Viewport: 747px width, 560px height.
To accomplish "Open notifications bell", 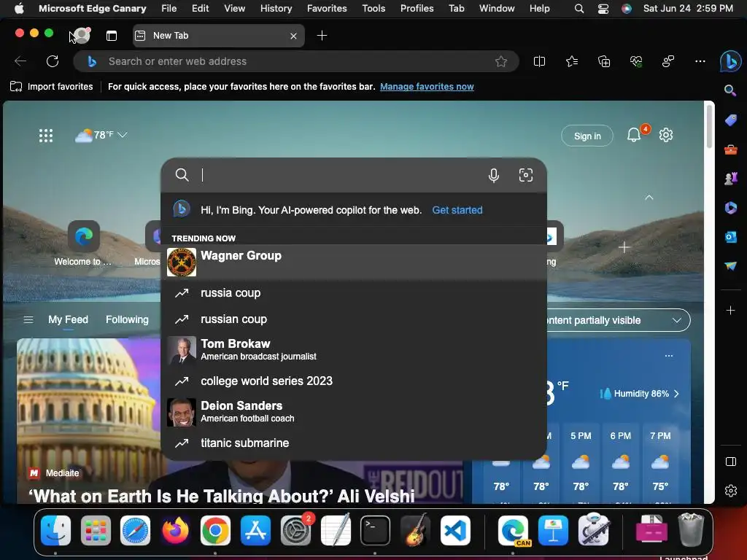I will [x=634, y=135].
